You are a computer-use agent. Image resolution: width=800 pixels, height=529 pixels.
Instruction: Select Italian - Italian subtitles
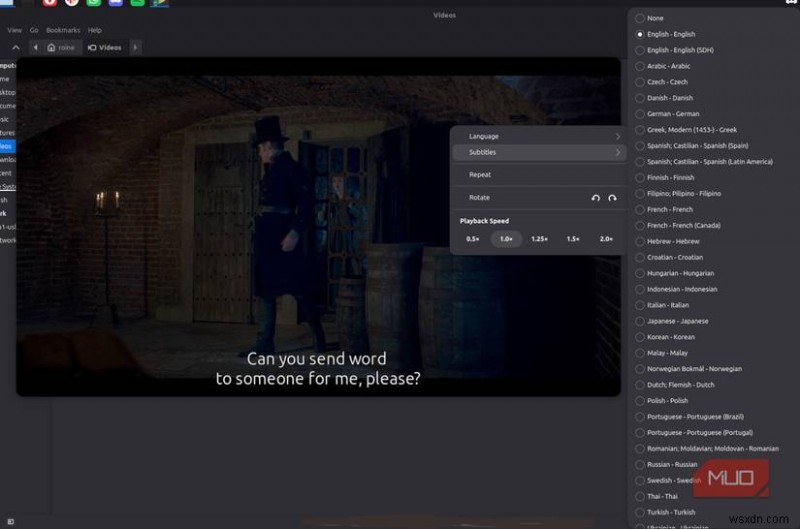coord(662,305)
